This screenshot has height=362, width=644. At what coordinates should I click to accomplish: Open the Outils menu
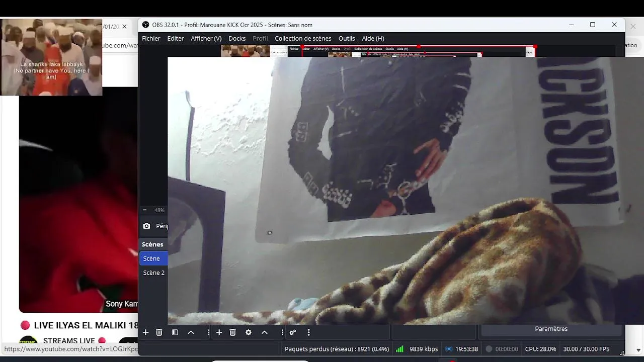click(x=347, y=38)
